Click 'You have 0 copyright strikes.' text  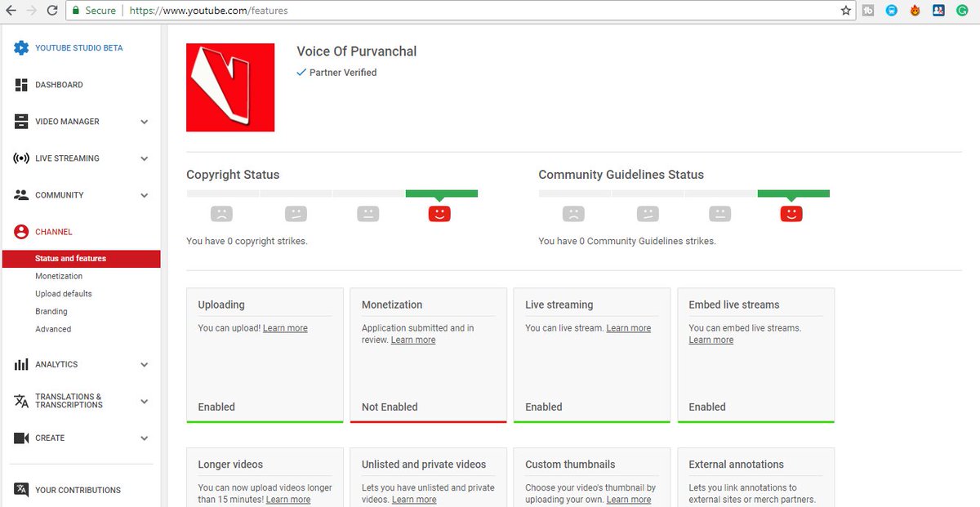pyautogui.click(x=247, y=242)
